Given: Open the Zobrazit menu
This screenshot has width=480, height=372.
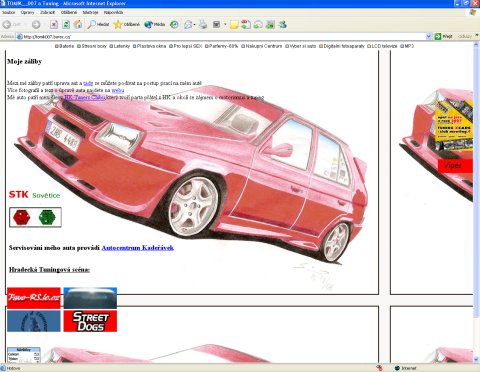Looking at the screenshot, I should click(47, 12).
